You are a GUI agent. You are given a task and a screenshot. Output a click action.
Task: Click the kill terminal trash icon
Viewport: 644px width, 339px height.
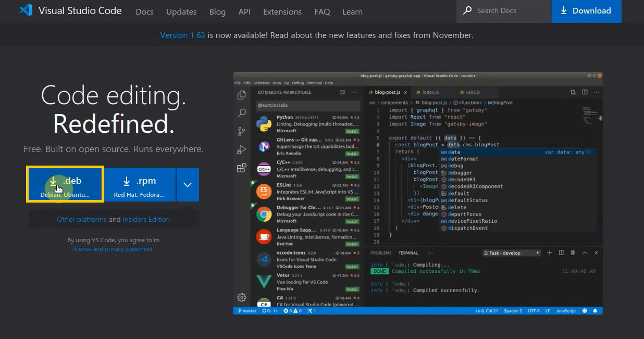point(572,253)
